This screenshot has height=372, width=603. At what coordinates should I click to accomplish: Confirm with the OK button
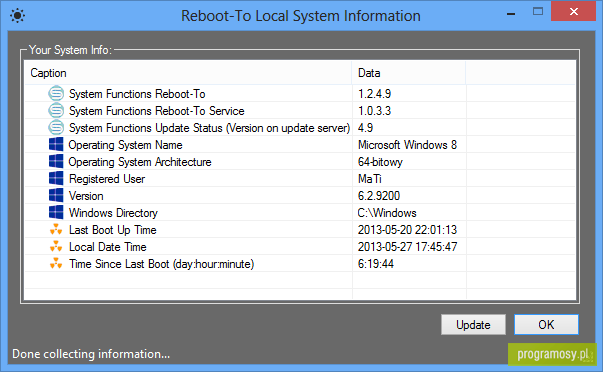pyautogui.click(x=546, y=325)
